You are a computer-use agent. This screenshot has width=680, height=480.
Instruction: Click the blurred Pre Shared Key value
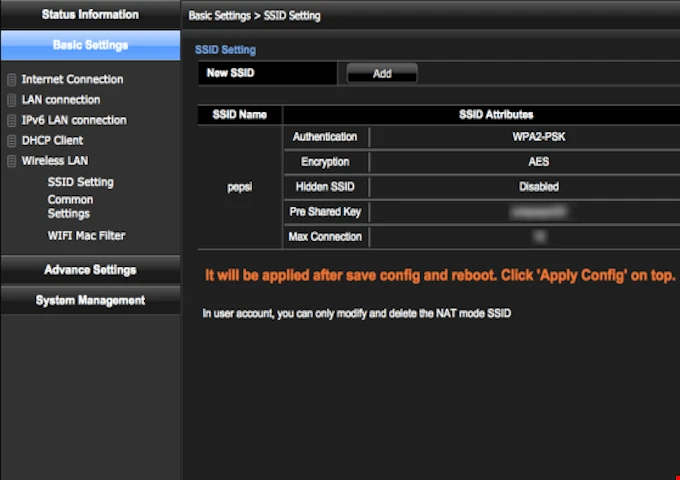click(538, 212)
